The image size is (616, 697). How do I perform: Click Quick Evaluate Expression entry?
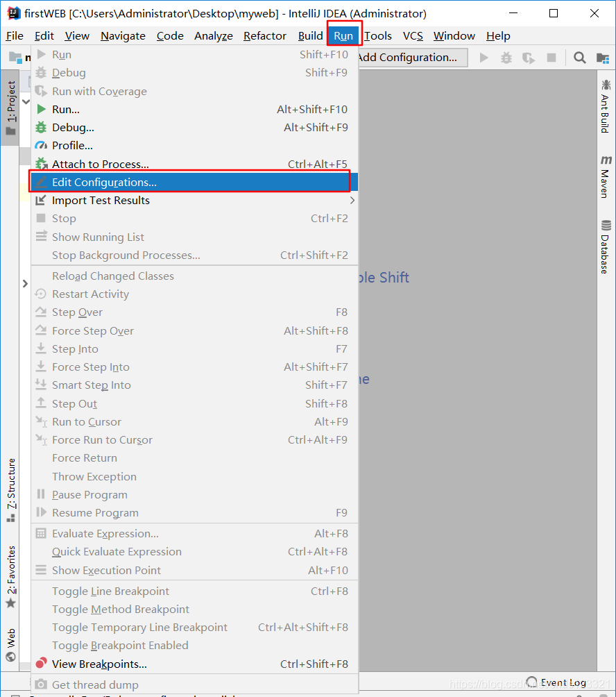tap(194, 552)
